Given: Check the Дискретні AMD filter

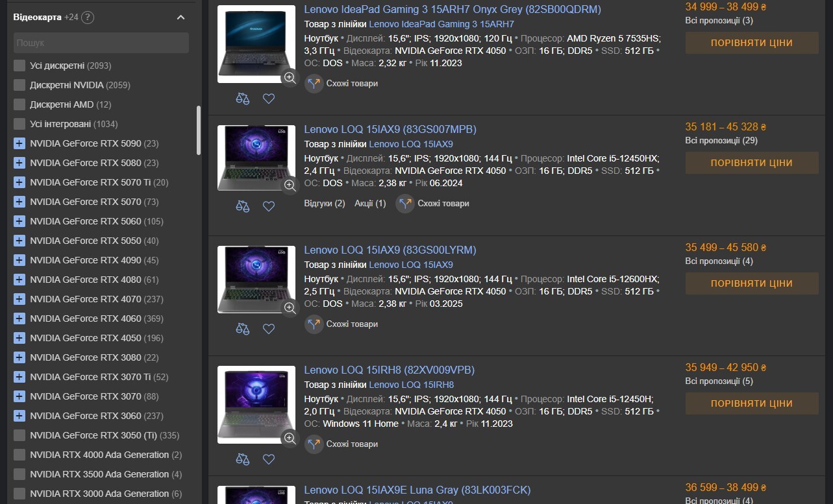Looking at the screenshot, I should tap(19, 104).
